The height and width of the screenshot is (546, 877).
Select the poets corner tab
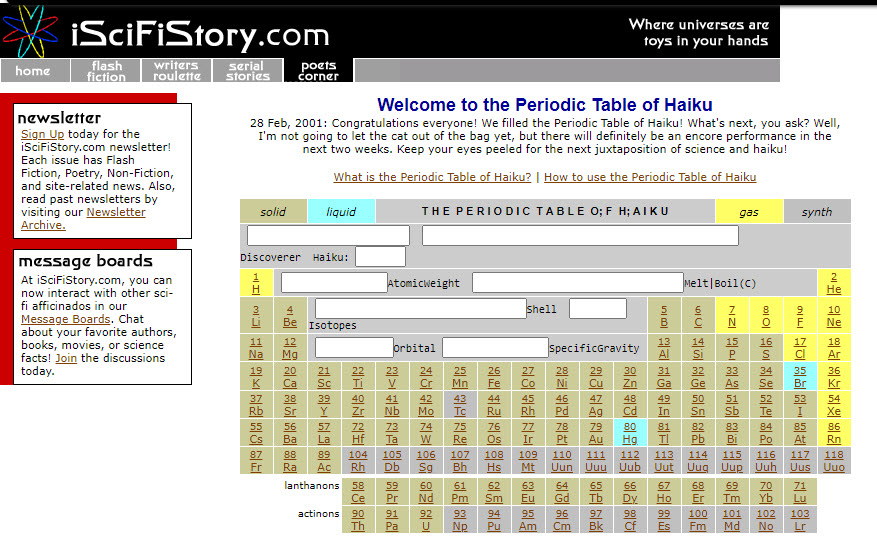pos(318,70)
